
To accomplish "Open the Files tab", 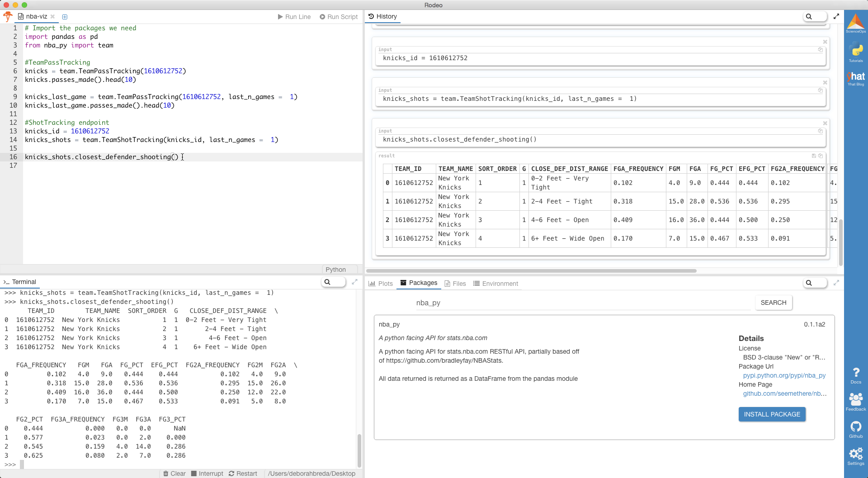I will point(455,284).
